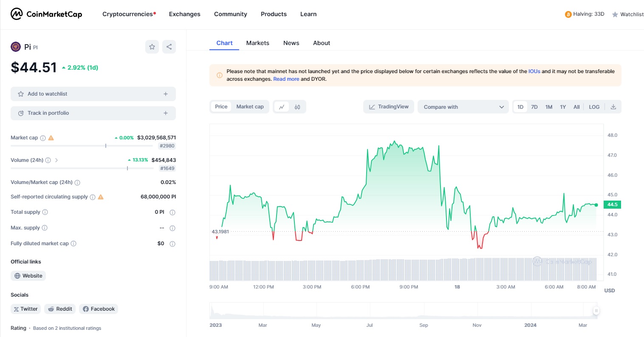Image resolution: width=644 pixels, height=337 pixels.
Task: Click the $44.51 price value
Action: tap(34, 67)
